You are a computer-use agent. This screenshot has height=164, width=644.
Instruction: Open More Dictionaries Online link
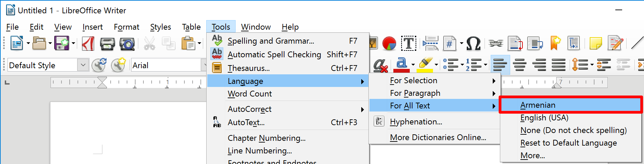(434, 137)
